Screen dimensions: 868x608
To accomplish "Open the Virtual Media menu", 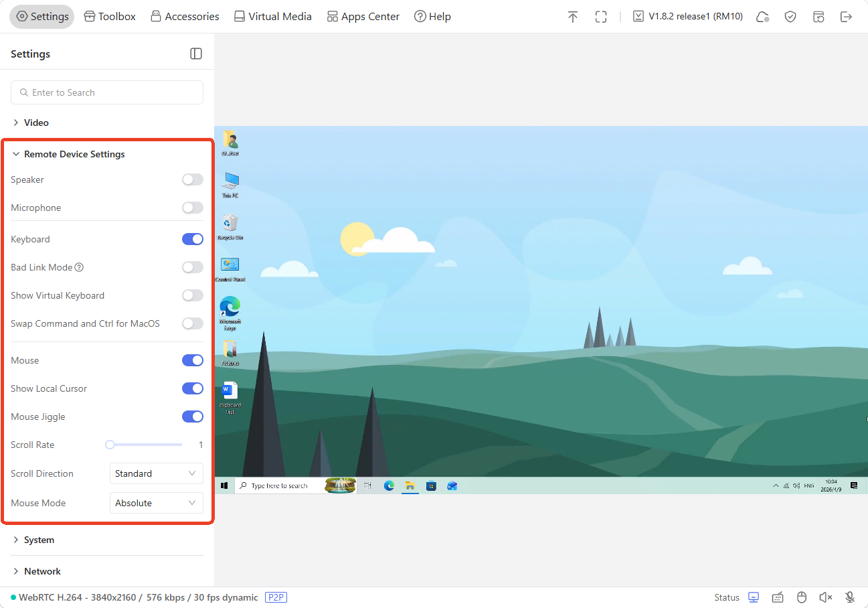I will coord(272,17).
